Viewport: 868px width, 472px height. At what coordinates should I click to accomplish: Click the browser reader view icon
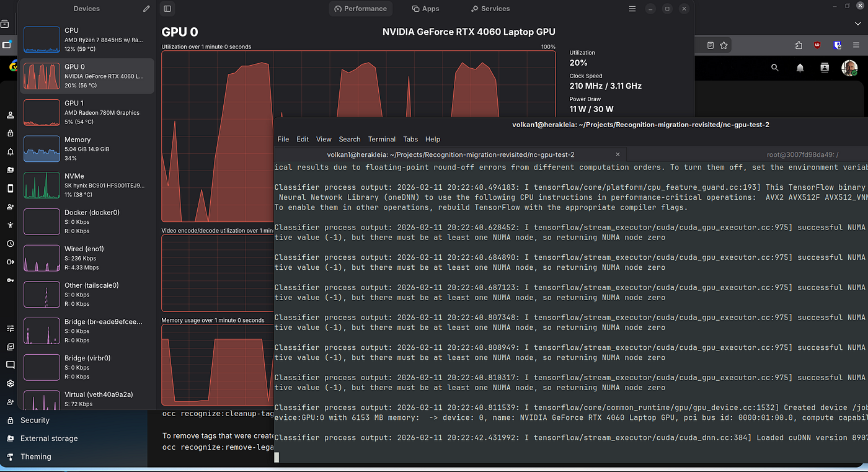coord(711,45)
